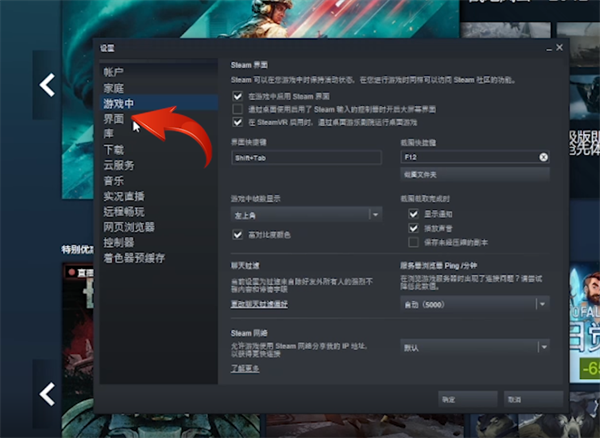Toggle SteamVR desktop game theater checkbox

[238, 122]
